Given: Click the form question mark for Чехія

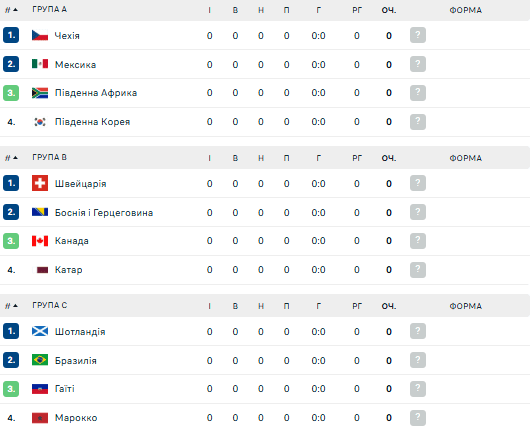Looking at the screenshot, I should coord(418,35).
